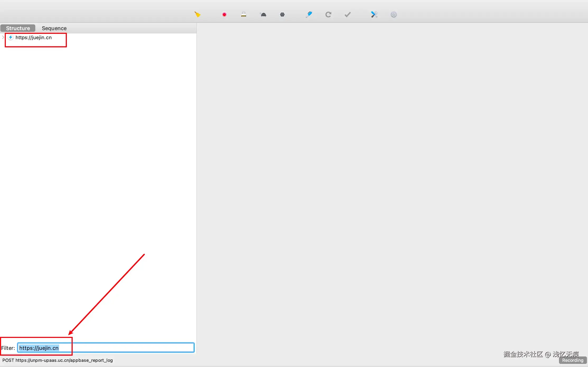Enable throttling using the turtle icon
The width and height of the screenshot is (588, 367).
click(263, 15)
